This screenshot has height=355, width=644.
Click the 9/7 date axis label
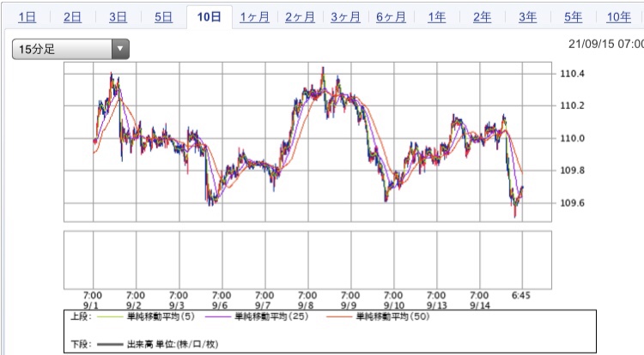pos(263,305)
